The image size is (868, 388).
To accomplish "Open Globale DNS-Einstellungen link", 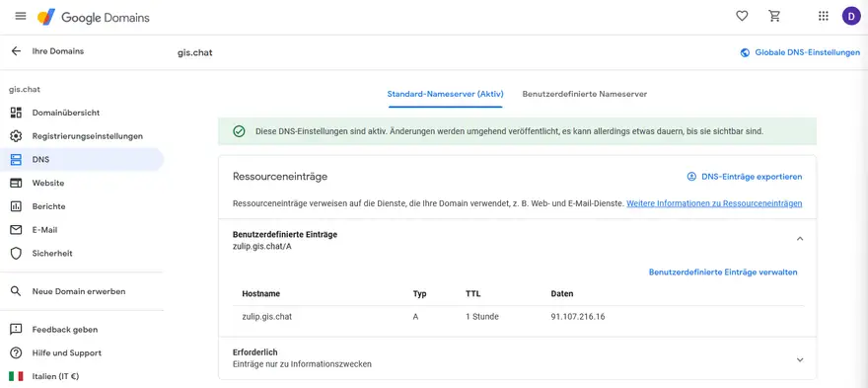I will (x=808, y=52).
